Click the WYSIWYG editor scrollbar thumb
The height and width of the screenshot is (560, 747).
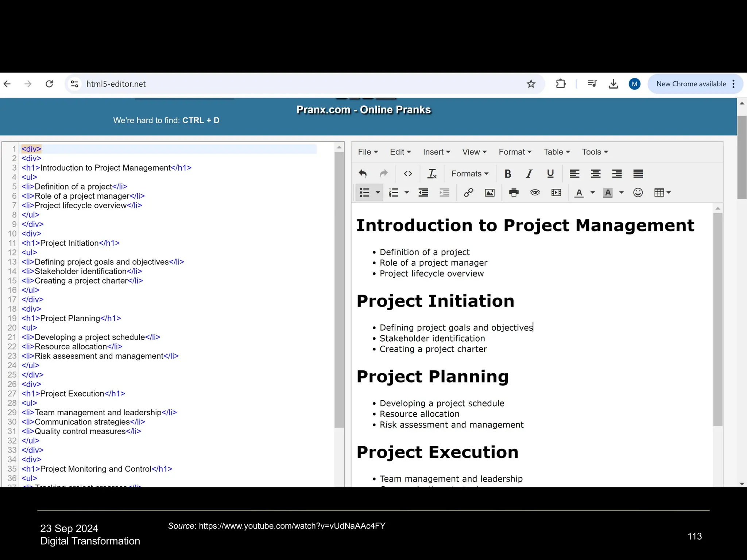(718, 319)
